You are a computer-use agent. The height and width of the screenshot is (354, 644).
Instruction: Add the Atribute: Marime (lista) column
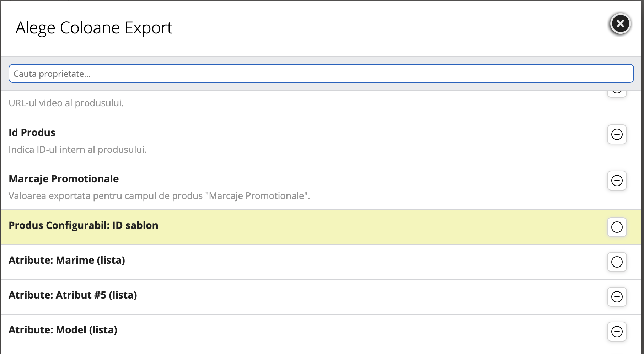tap(617, 262)
